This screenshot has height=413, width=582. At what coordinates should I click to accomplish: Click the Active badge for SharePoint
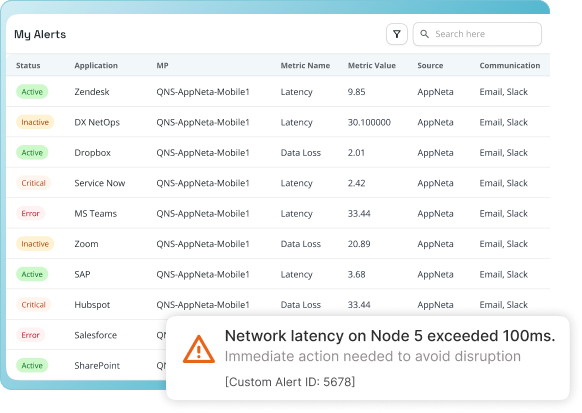pyautogui.click(x=32, y=366)
